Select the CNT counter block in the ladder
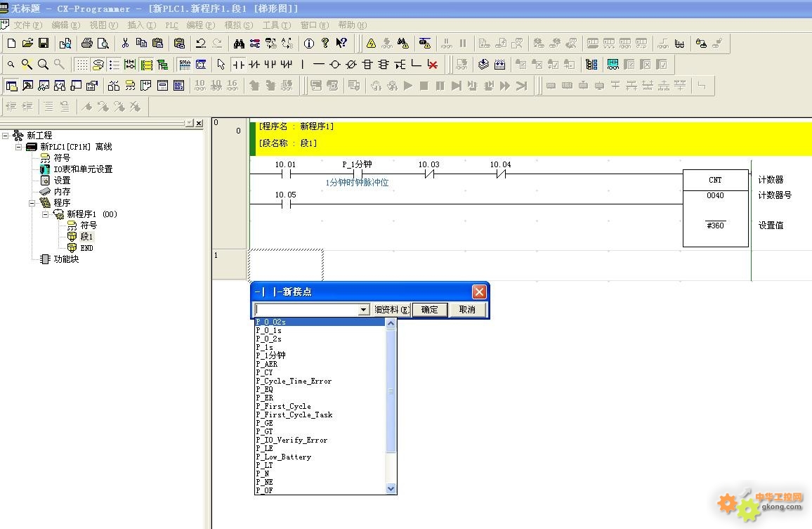 (715, 208)
